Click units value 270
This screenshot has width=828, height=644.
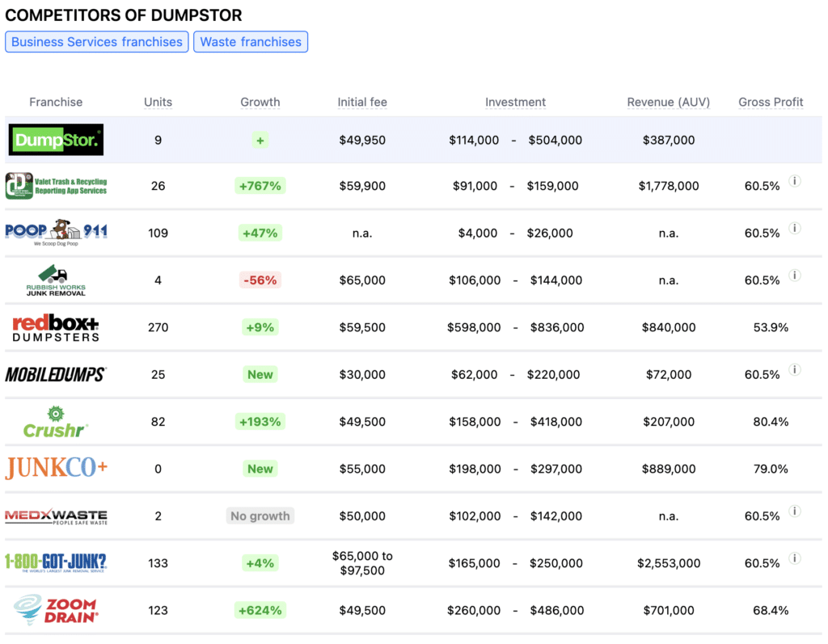click(158, 327)
